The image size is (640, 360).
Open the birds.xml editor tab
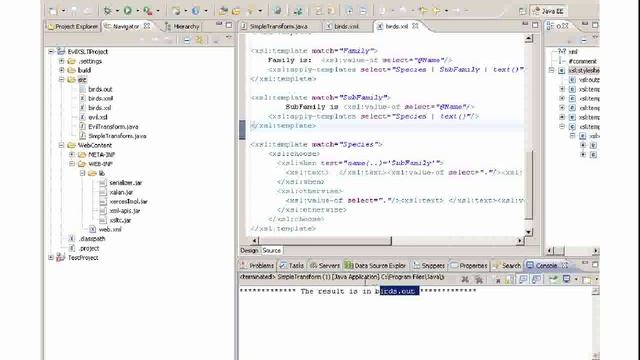(x=342, y=27)
